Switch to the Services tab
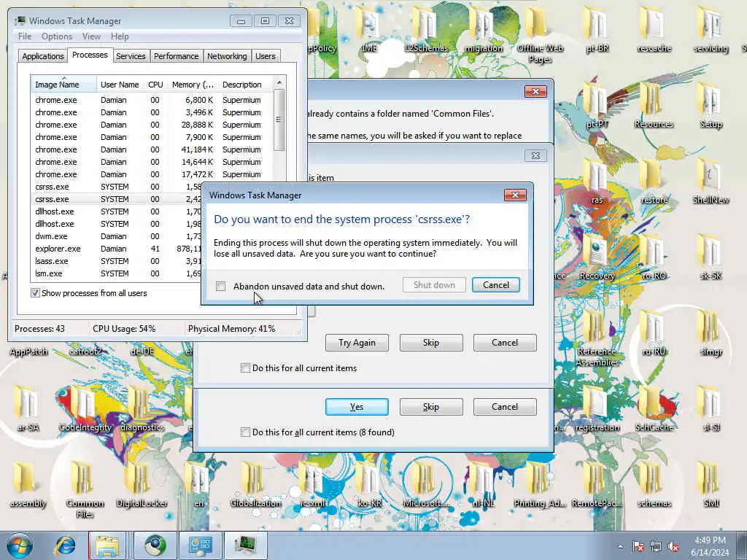747x560 pixels. click(x=131, y=56)
